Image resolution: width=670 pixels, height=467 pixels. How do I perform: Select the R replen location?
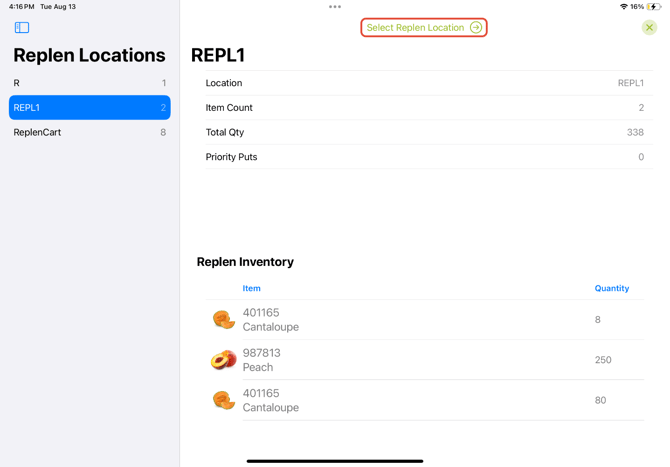pyautogui.click(x=89, y=83)
